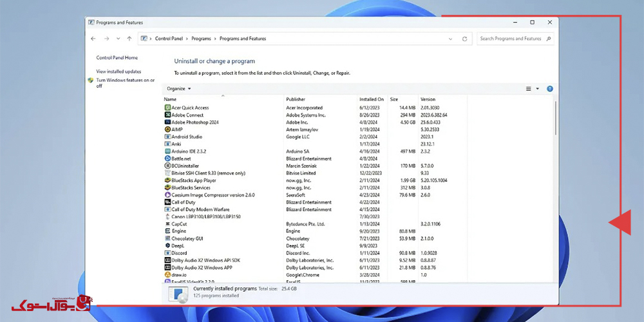Open the recent locations dropdown arrow
644x322 pixels.
118,39
